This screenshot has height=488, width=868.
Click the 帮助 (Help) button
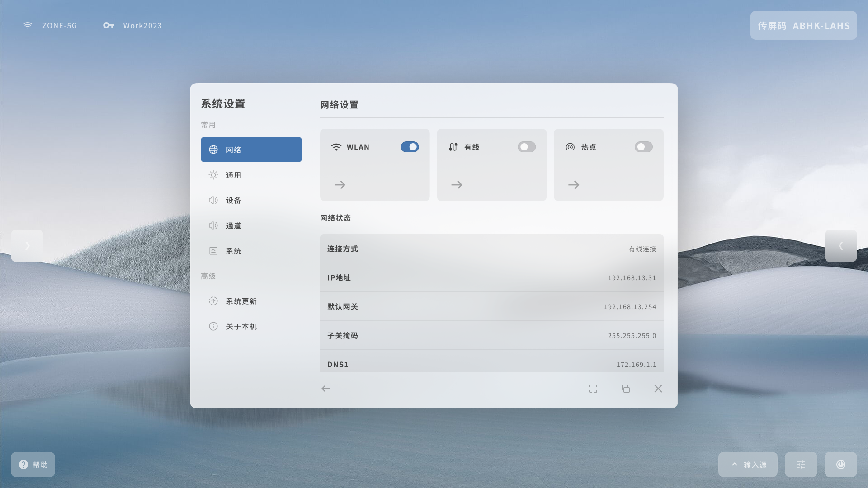[33, 464]
